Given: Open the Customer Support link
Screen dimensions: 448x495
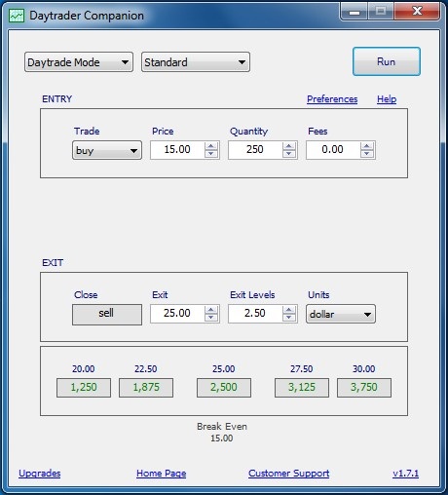Looking at the screenshot, I should point(288,474).
